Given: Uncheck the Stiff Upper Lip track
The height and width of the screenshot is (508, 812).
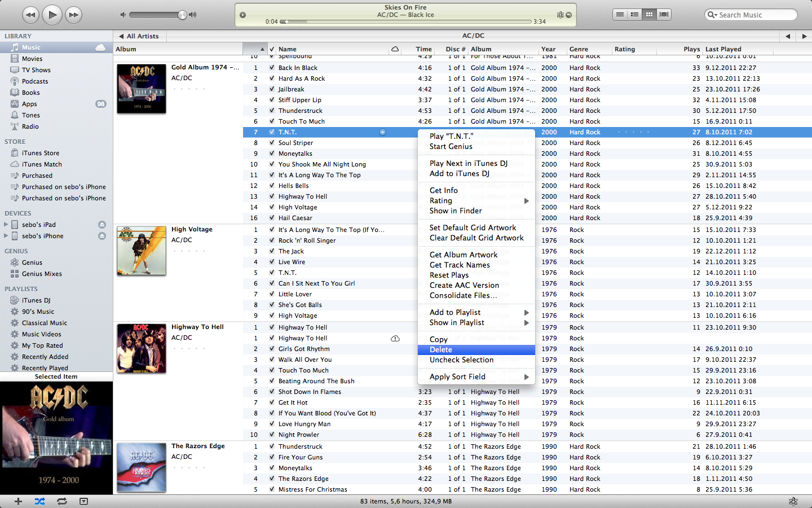Looking at the screenshot, I should coord(272,100).
